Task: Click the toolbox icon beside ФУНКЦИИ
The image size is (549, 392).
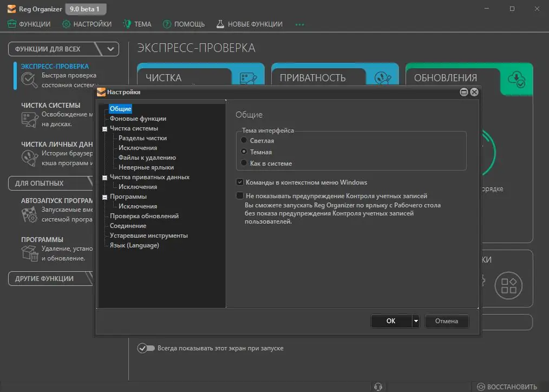Action: click(x=12, y=24)
